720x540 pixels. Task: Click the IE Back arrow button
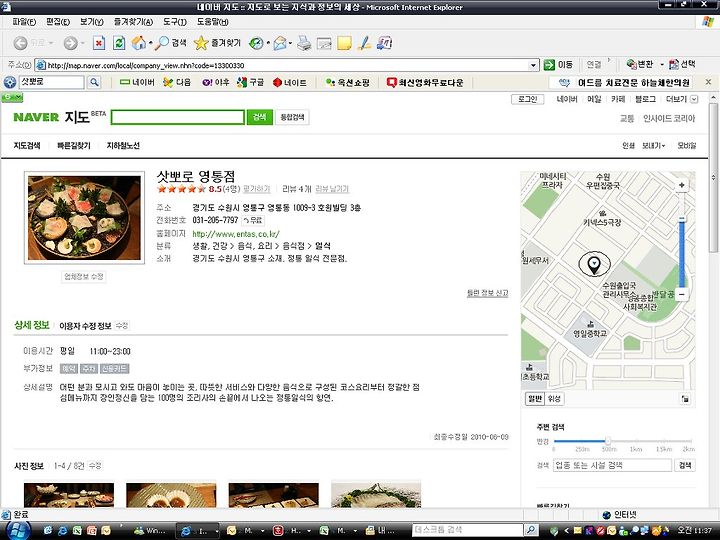tap(20, 43)
